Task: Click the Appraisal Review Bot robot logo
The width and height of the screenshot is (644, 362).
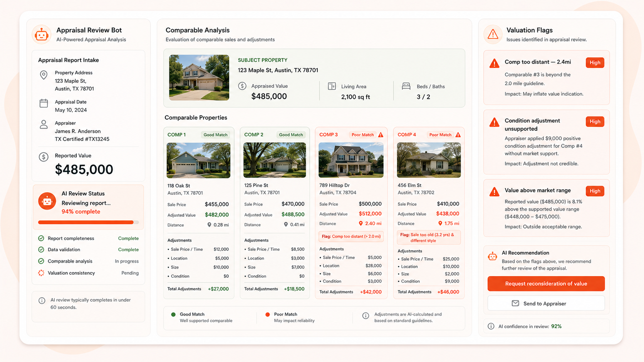Action: click(41, 35)
